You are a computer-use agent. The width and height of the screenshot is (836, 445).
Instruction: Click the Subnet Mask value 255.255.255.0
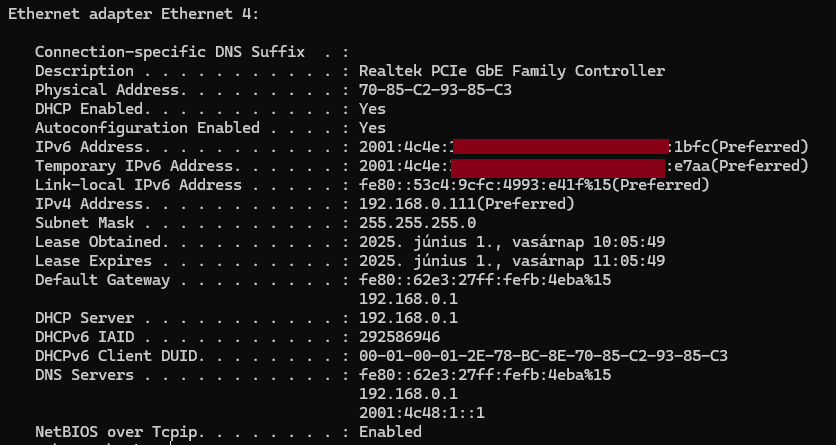tap(417, 223)
